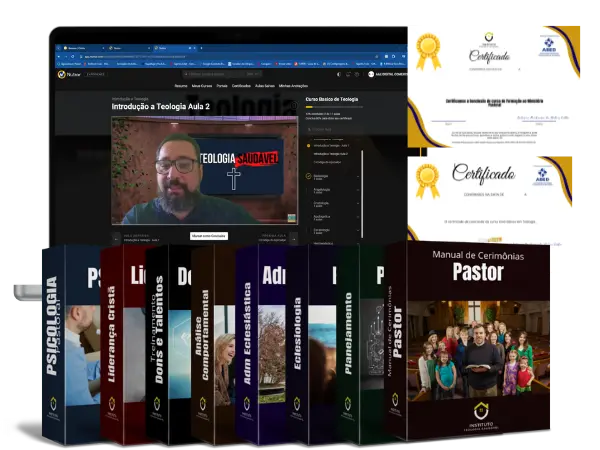The image size is (600, 450).
Task: Click the Dons e Talentos box spine
Action: [157, 346]
